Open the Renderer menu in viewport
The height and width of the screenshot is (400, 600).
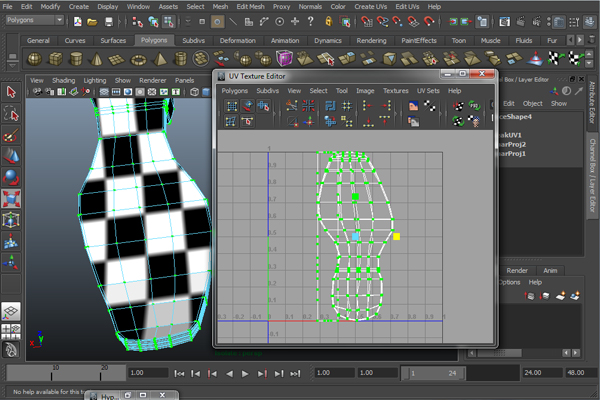(x=152, y=80)
